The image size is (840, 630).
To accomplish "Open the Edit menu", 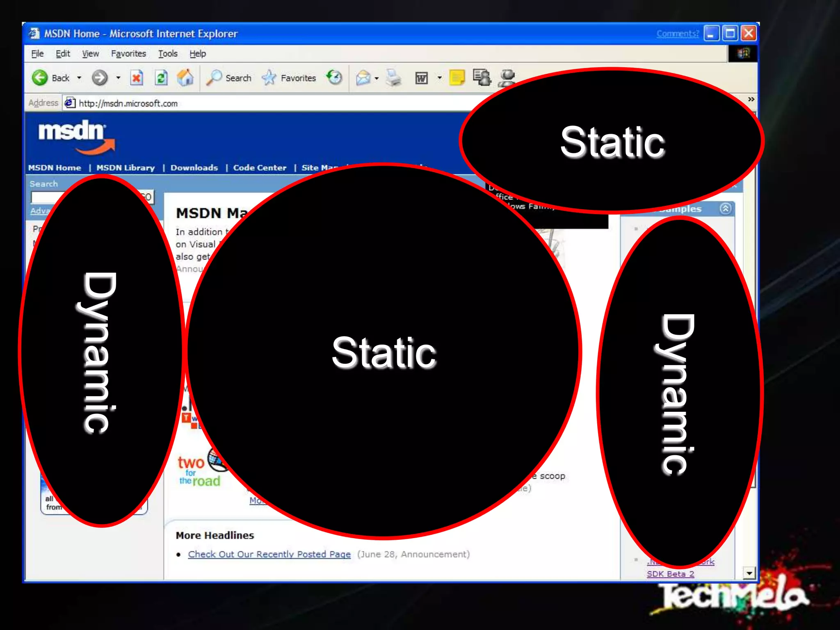I will pyautogui.click(x=63, y=54).
